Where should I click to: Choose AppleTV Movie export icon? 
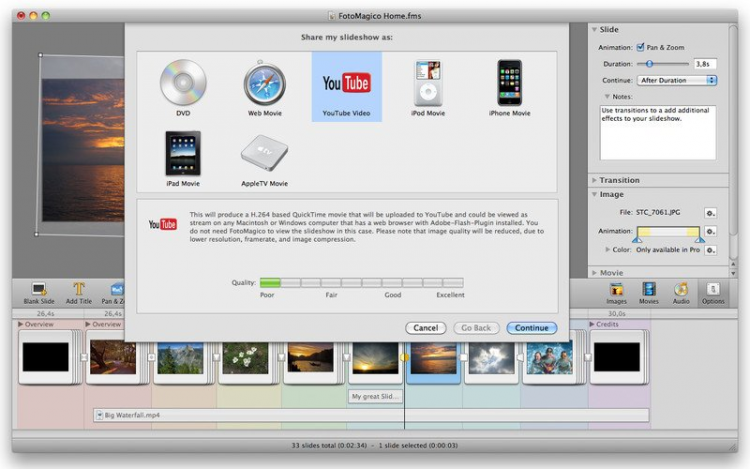click(x=265, y=153)
